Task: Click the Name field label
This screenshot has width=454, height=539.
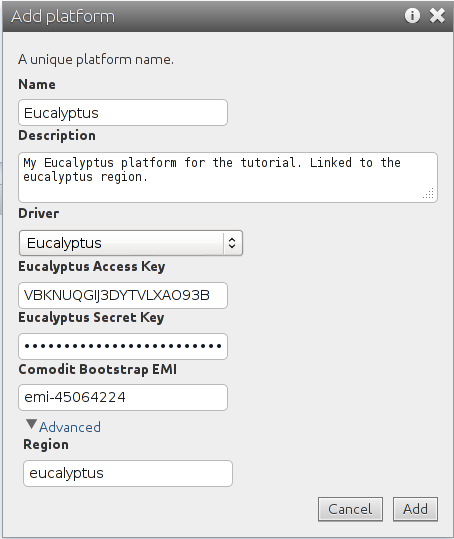Action: pyautogui.click(x=37, y=85)
